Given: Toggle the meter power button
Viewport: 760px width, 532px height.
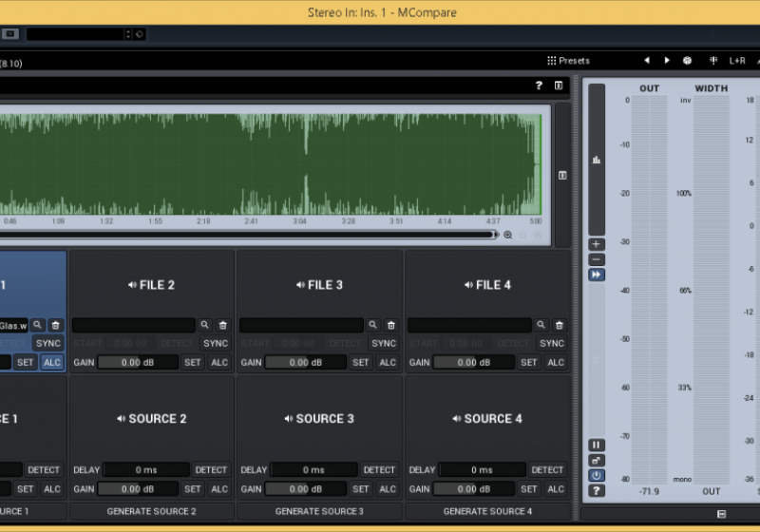Looking at the screenshot, I should tap(597, 475).
